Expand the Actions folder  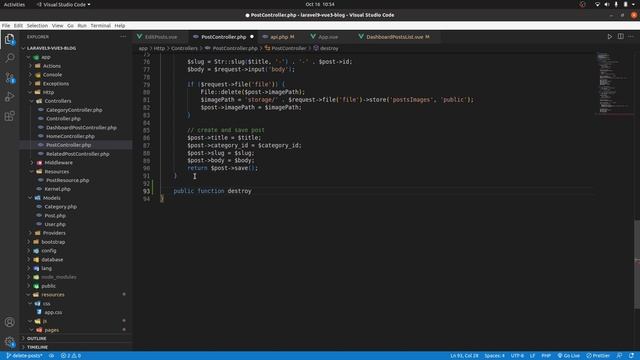51,66
